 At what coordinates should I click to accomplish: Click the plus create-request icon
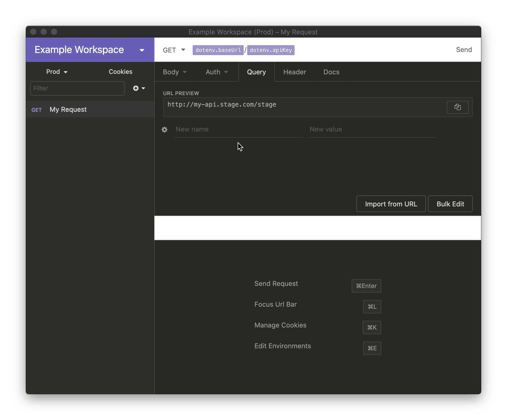(x=136, y=88)
